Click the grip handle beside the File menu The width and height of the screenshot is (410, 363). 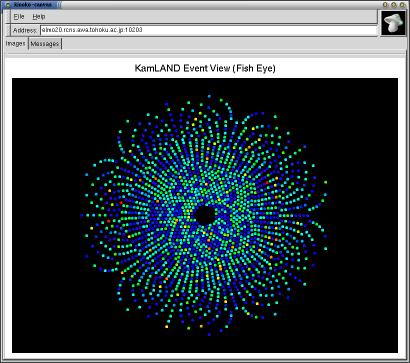click(x=8, y=16)
